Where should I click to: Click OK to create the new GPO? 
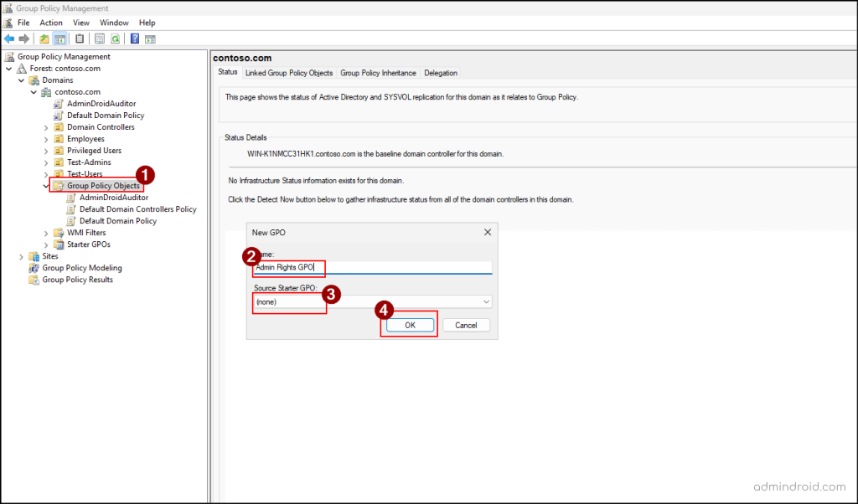tap(409, 325)
